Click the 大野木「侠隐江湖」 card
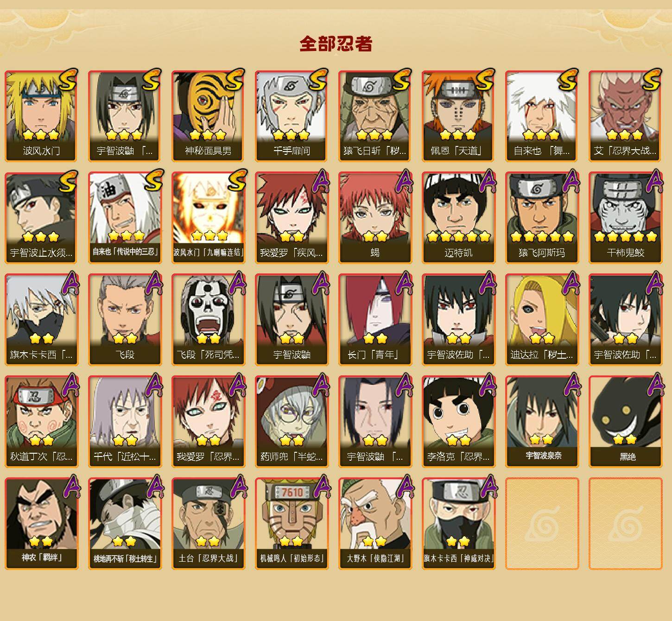This screenshot has height=621, width=672. [375, 524]
